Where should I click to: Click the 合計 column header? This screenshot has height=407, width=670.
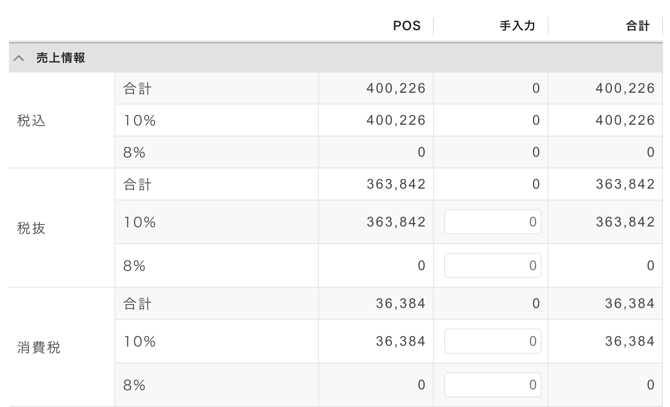pos(637,26)
